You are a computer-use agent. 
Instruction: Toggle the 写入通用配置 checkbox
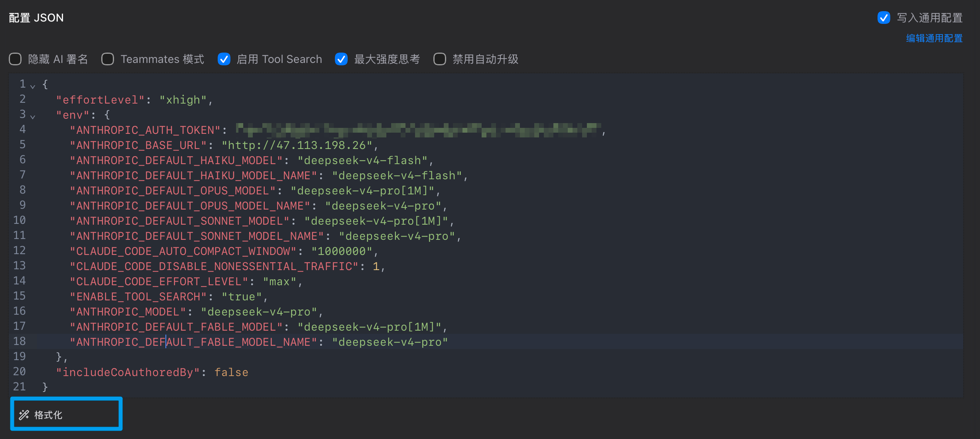[884, 18]
